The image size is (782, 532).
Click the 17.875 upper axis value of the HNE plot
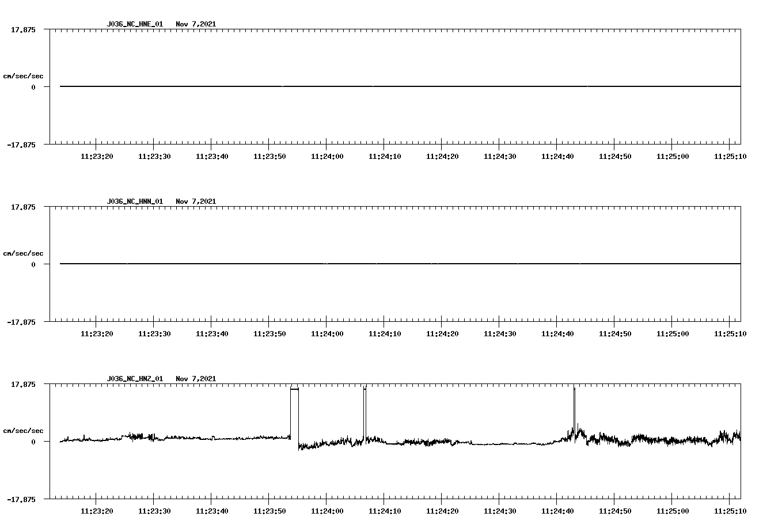click(x=23, y=29)
